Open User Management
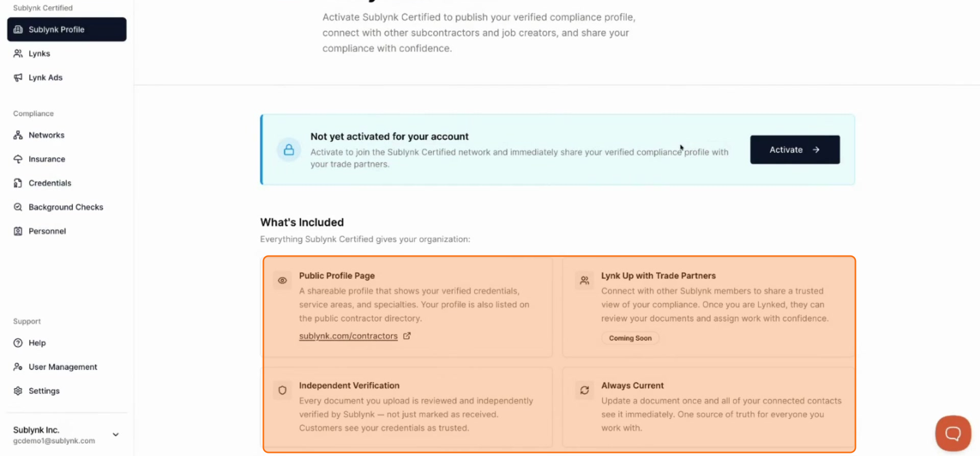Screen dimensions: 980x456 pyautogui.click(x=66, y=367)
